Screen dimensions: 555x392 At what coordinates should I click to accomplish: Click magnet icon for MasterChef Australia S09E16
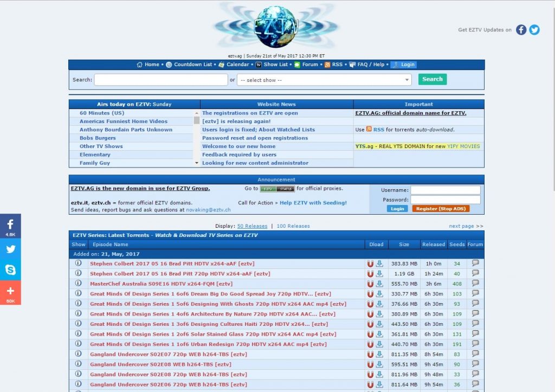(370, 284)
